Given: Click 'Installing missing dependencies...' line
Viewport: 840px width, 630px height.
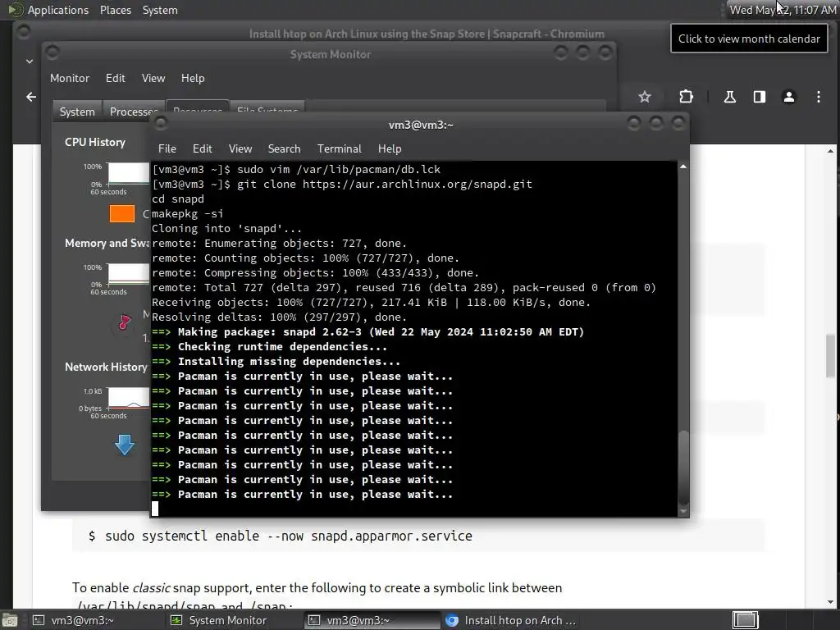Looking at the screenshot, I should click(x=276, y=362).
